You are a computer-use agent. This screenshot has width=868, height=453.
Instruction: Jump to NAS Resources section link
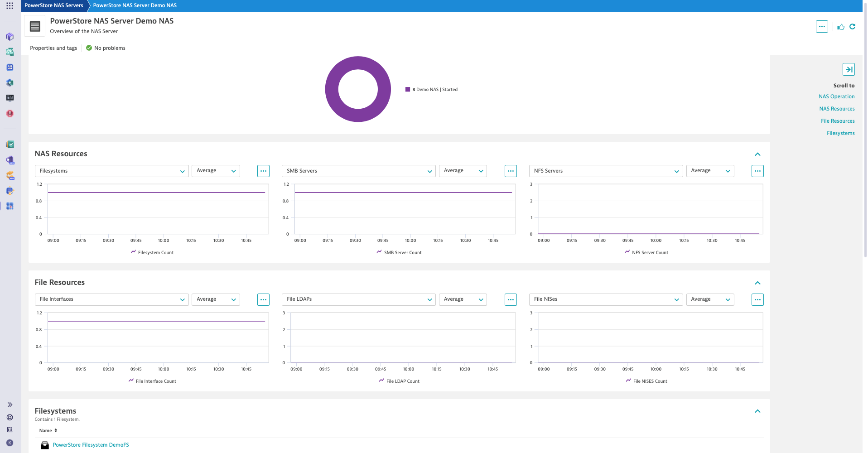coord(837,109)
